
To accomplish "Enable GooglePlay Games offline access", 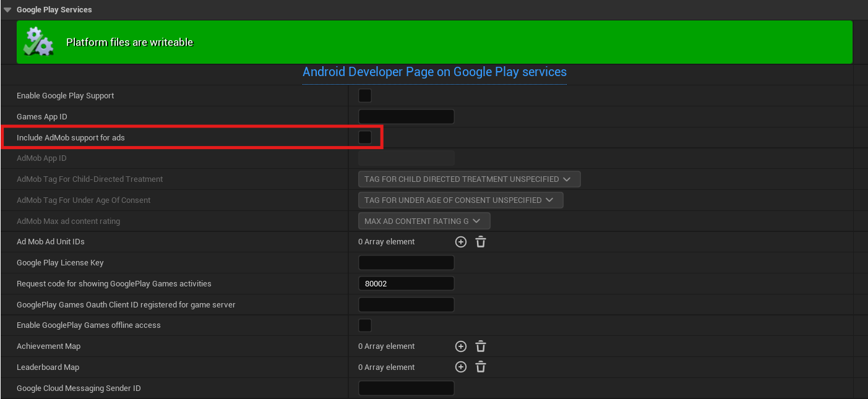I will pos(365,325).
